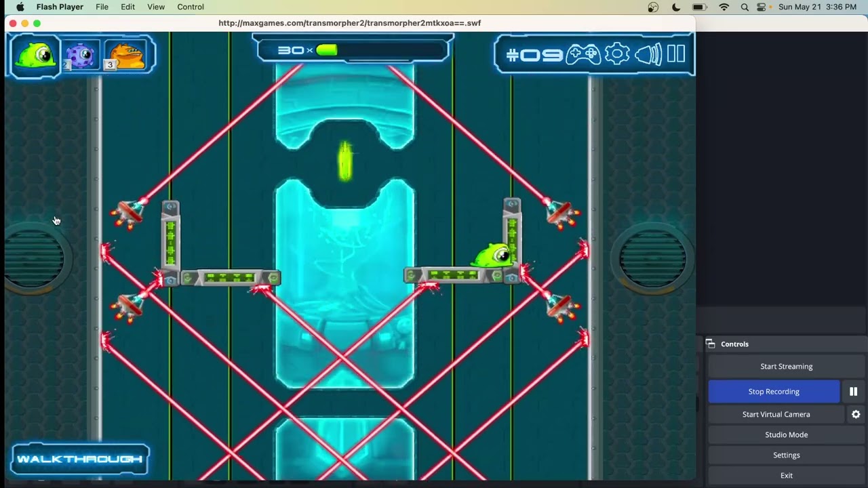868x488 pixels.
Task: Mute game sound with speaker icon
Action: (649, 54)
